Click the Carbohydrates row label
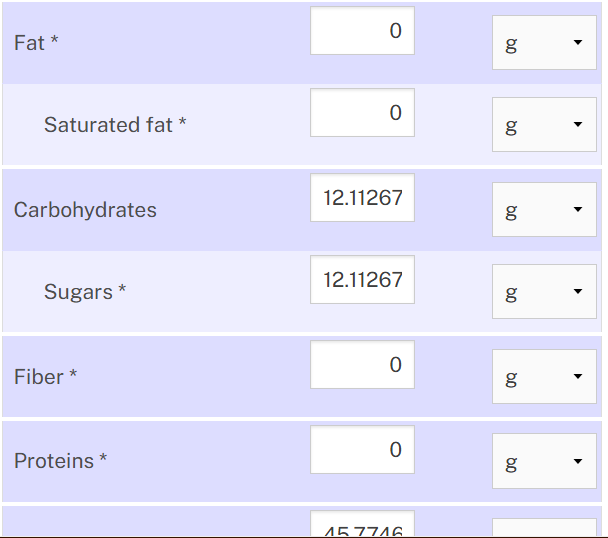This screenshot has height=538, width=608. [85, 210]
